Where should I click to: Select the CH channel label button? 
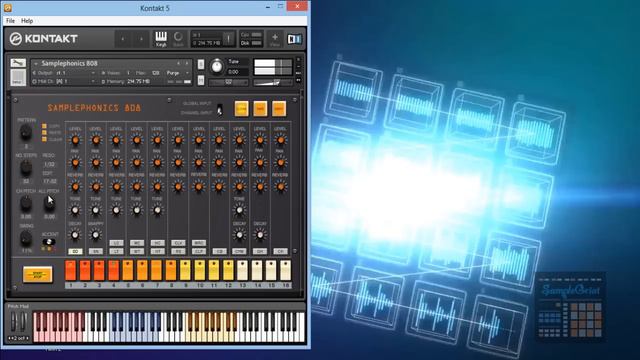click(280, 251)
